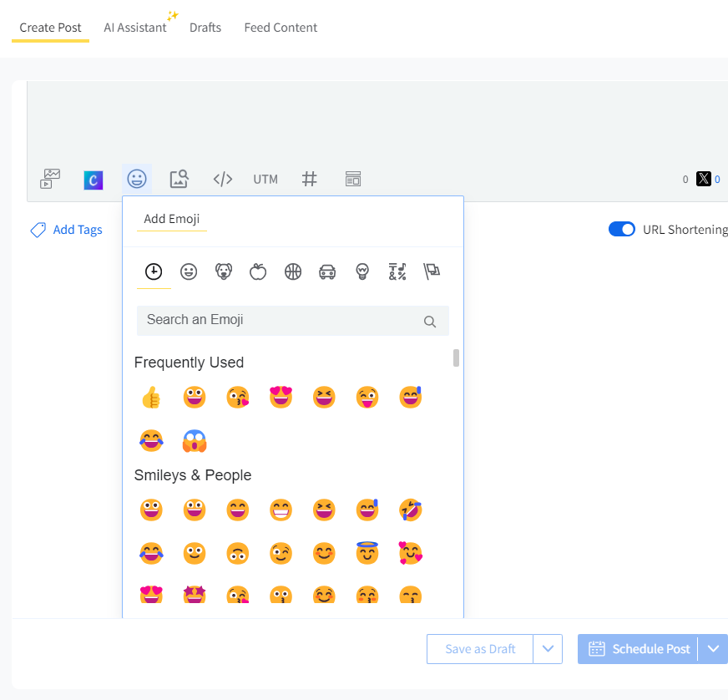
Task: Select the Activities basketball emoji category
Action: point(292,271)
